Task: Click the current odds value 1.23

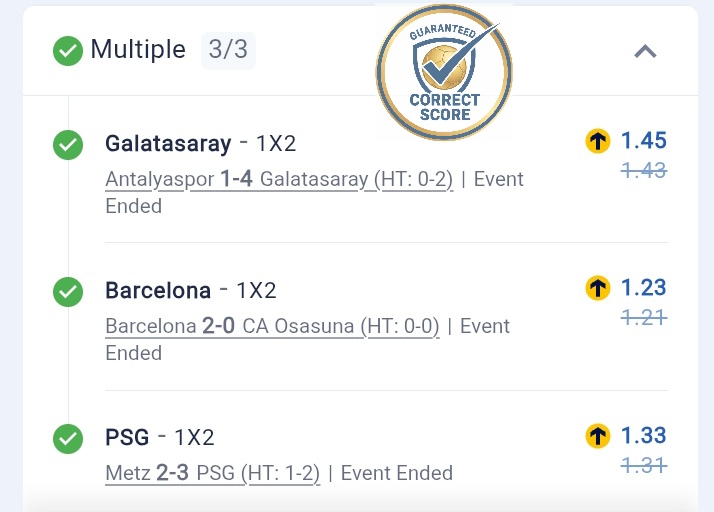Action: pos(643,288)
